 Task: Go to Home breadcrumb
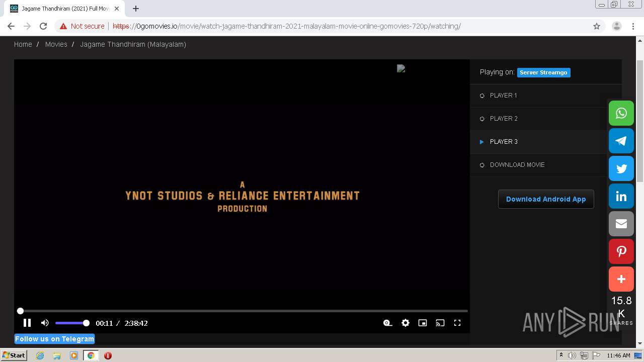[x=23, y=44]
